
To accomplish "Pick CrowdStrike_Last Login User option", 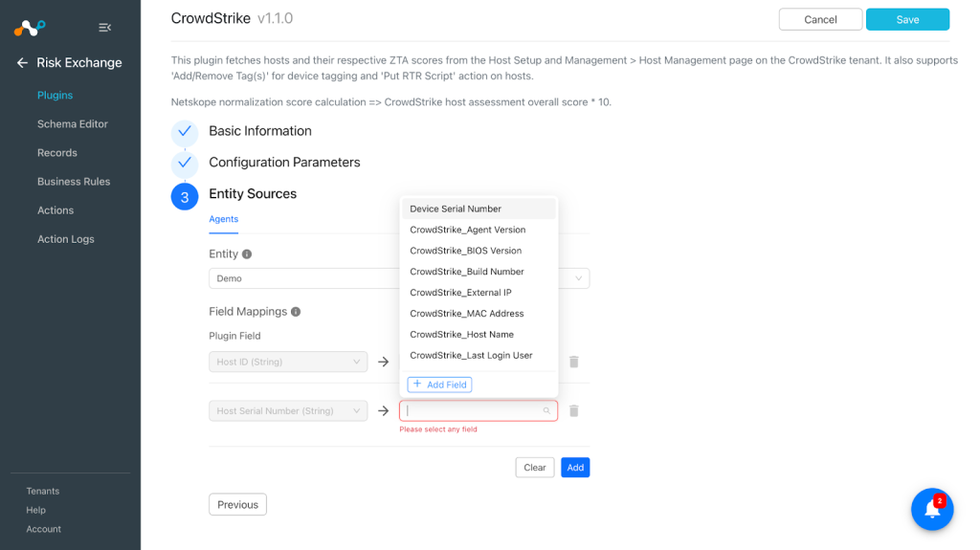I will [479, 355].
